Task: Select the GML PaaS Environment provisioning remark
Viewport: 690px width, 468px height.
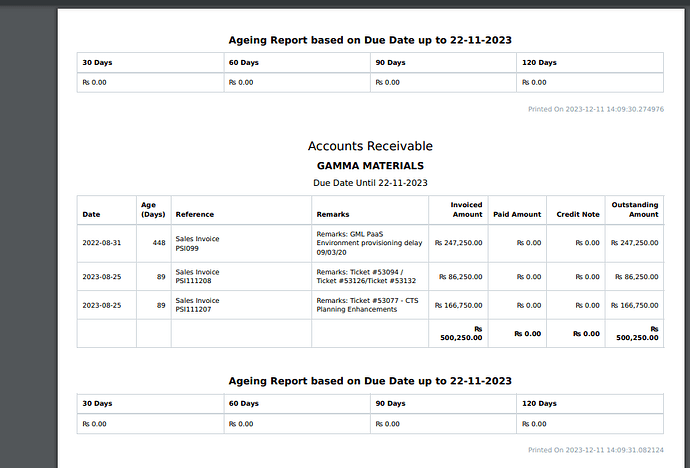Action: pos(369,243)
